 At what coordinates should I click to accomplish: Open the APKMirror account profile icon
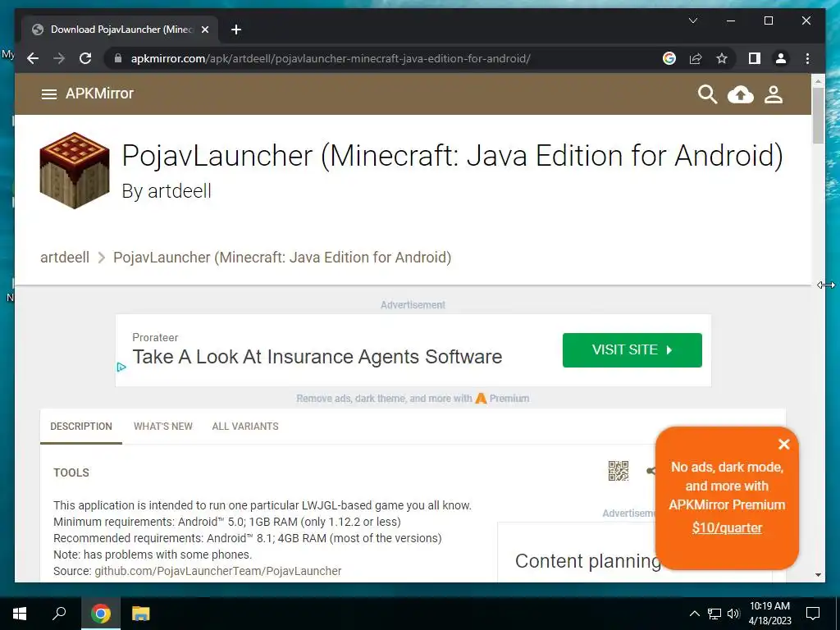[773, 94]
